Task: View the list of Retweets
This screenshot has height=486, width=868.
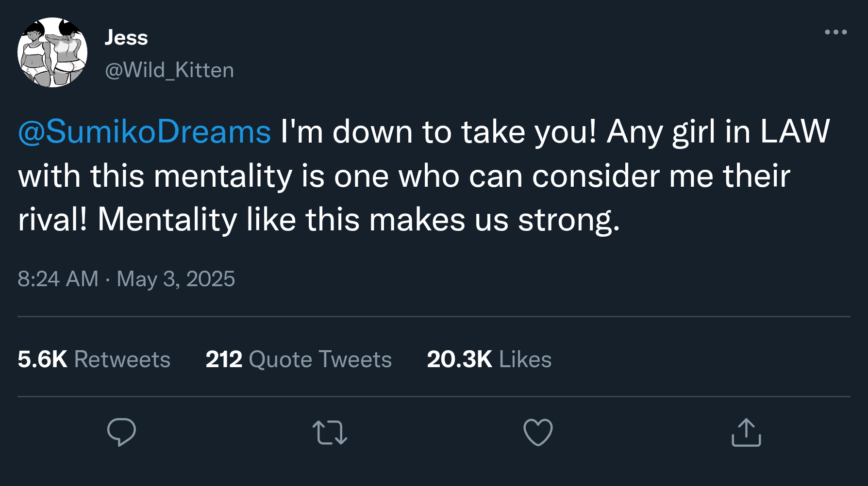Action: click(122, 359)
